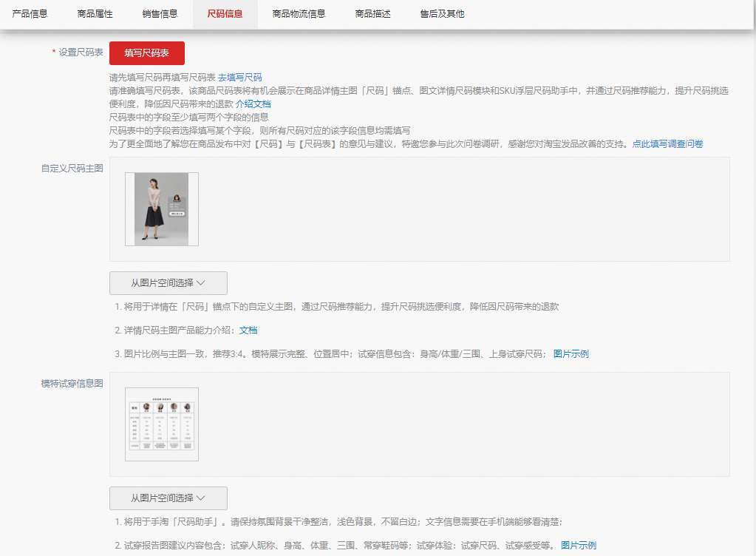The image size is (756, 556).
Task: Expand 从图片空间选择 dropdown under 模特试穿信息图
Action: tap(168, 498)
